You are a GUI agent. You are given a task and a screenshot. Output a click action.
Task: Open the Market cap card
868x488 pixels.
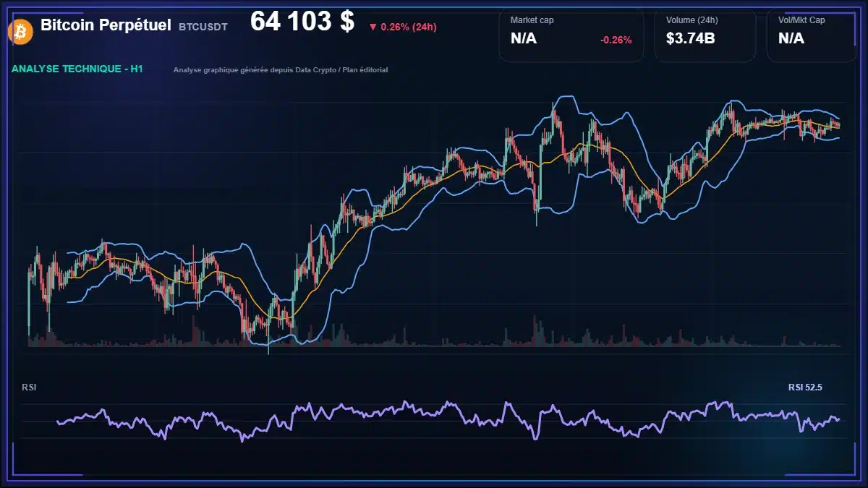point(571,35)
